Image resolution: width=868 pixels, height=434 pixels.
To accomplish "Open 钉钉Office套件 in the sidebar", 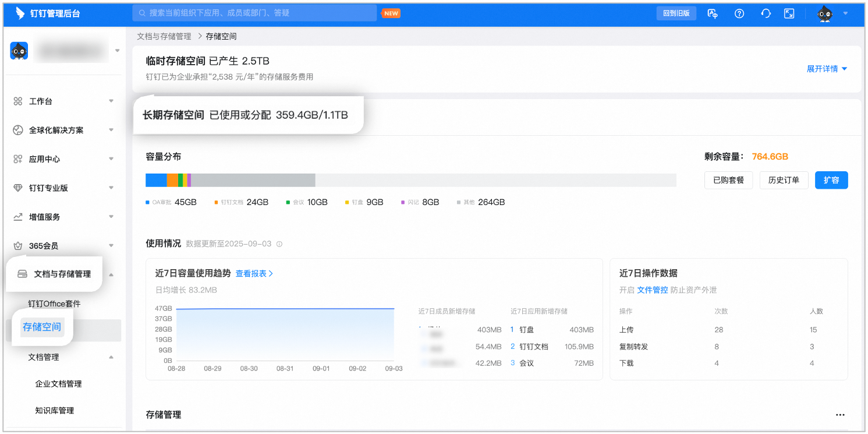I will [54, 304].
